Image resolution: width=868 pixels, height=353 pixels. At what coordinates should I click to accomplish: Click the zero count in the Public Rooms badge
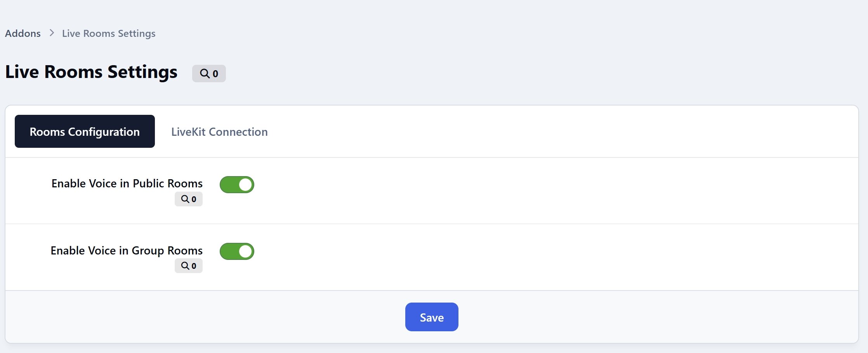pyautogui.click(x=194, y=199)
